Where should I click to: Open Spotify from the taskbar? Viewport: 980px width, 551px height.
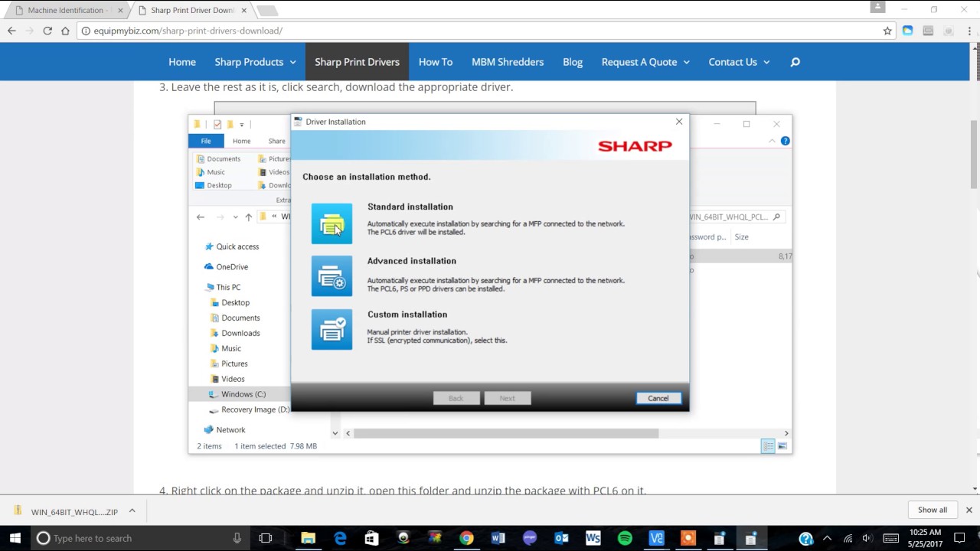click(x=625, y=538)
